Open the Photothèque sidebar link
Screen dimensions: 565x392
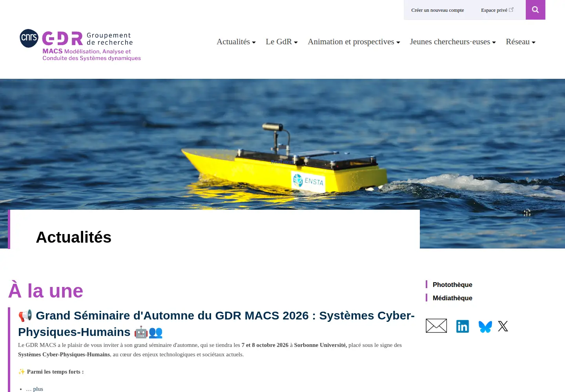coord(452,285)
